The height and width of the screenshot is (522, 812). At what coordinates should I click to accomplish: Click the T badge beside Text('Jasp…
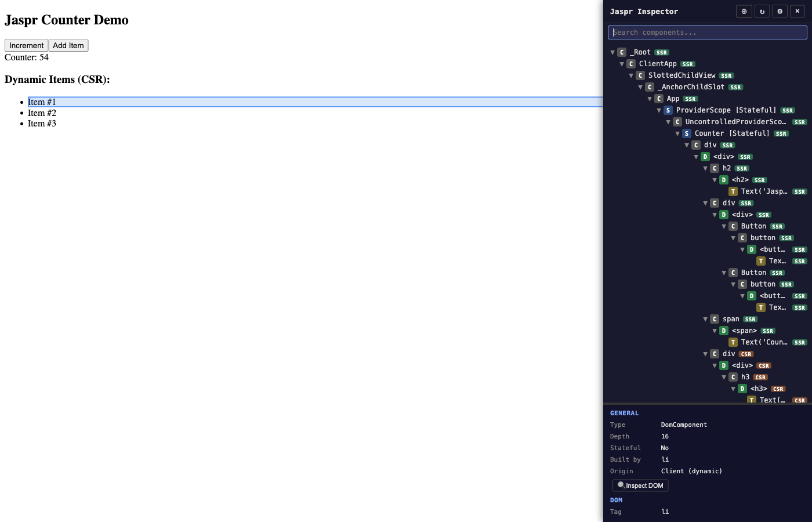click(733, 191)
